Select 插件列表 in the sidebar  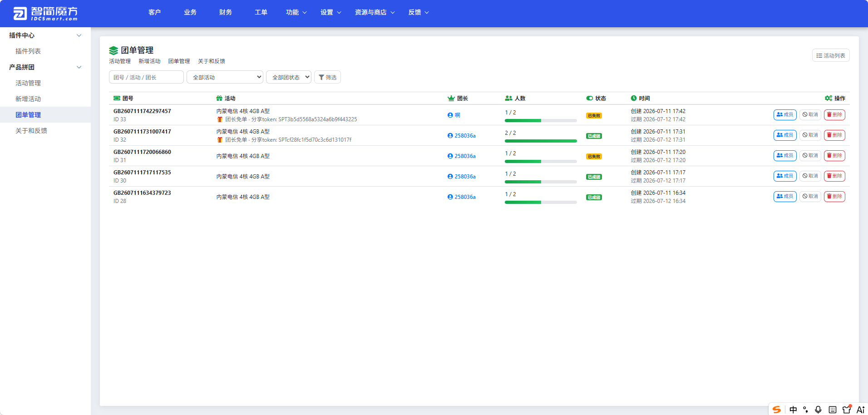[28, 51]
